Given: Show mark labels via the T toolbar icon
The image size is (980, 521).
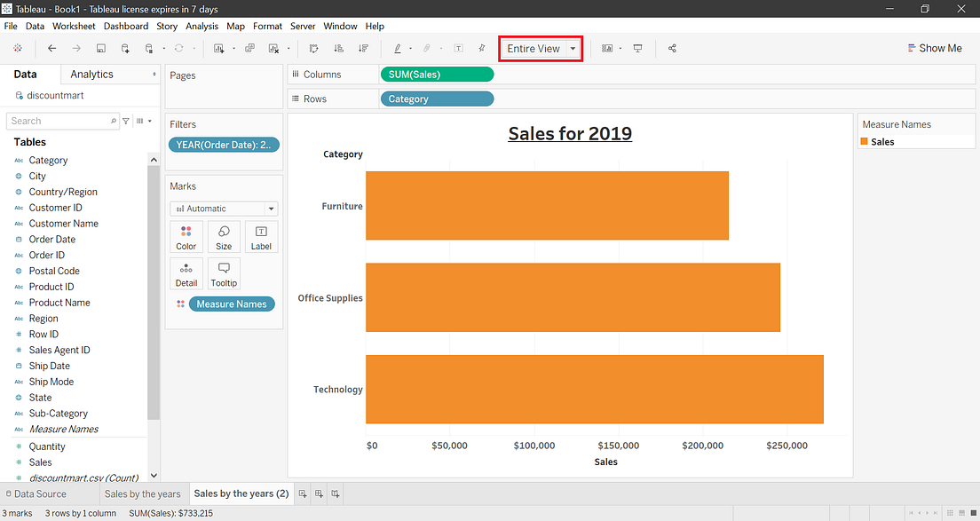Looking at the screenshot, I should (459, 48).
